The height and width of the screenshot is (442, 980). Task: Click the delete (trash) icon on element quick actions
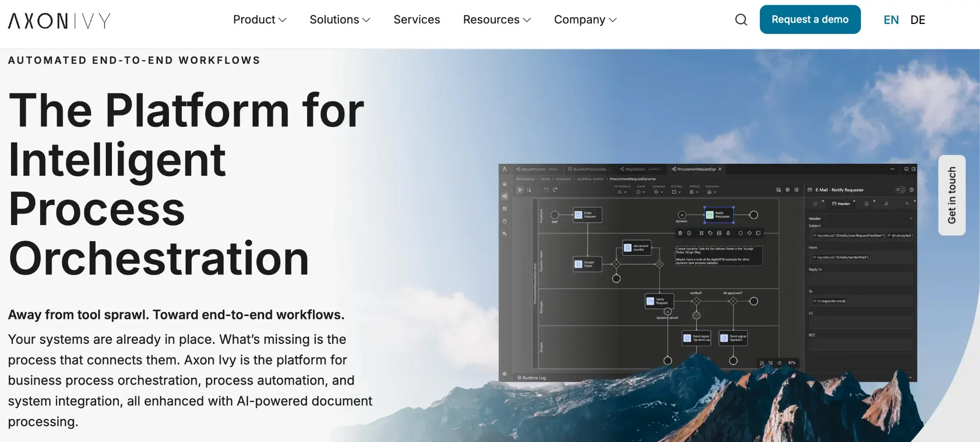click(x=680, y=233)
